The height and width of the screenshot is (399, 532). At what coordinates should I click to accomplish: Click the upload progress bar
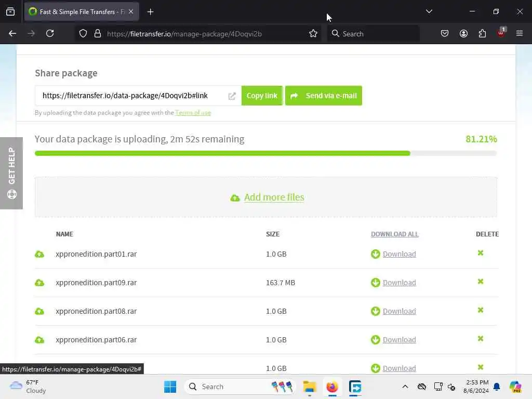coord(265,153)
